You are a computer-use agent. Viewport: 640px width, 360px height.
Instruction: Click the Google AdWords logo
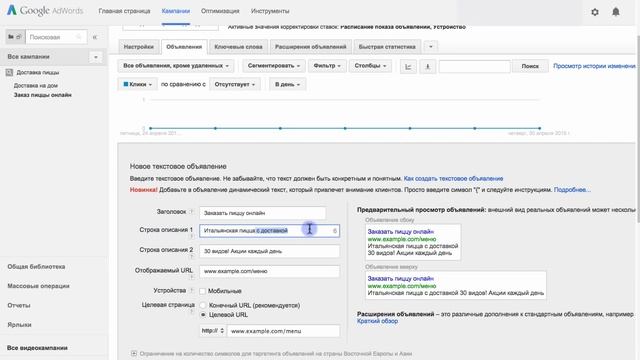click(x=44, y=11)
